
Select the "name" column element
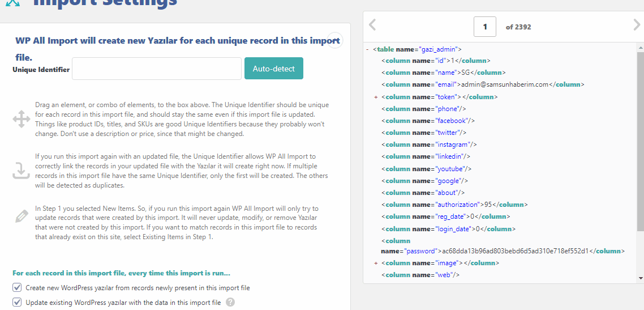click(x=444, y=73)
